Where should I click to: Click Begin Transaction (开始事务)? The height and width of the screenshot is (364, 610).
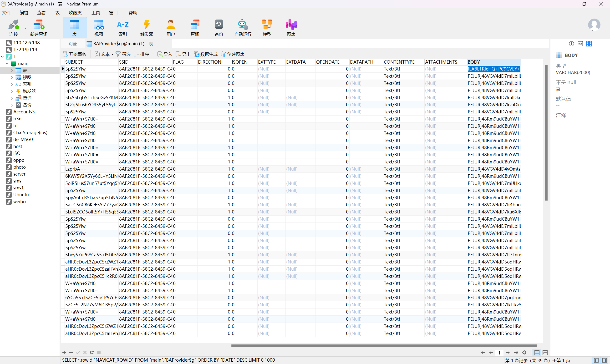pyautogui.click(x=75, y=54)
